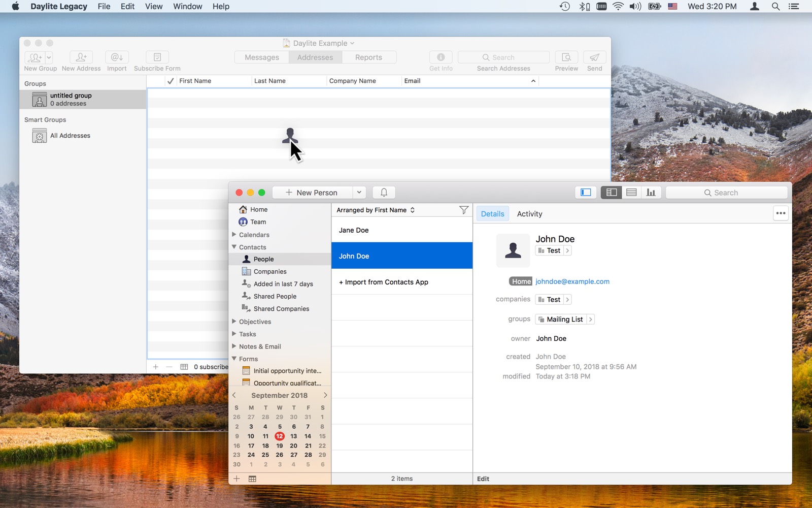Open New Person dropdown arrow
Image resolution: width=812 pixels, height=508 pixels.
click(x=359, y=193)
